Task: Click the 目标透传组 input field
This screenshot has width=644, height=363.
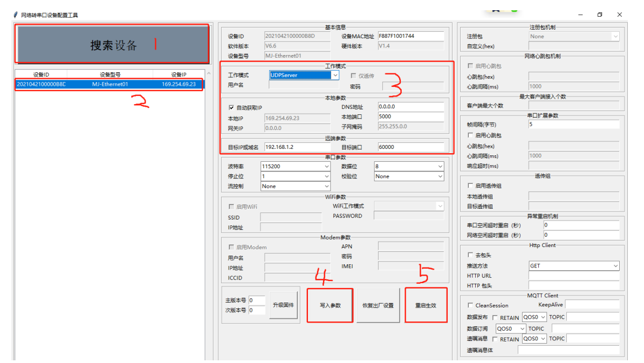Action: (574, 206)
